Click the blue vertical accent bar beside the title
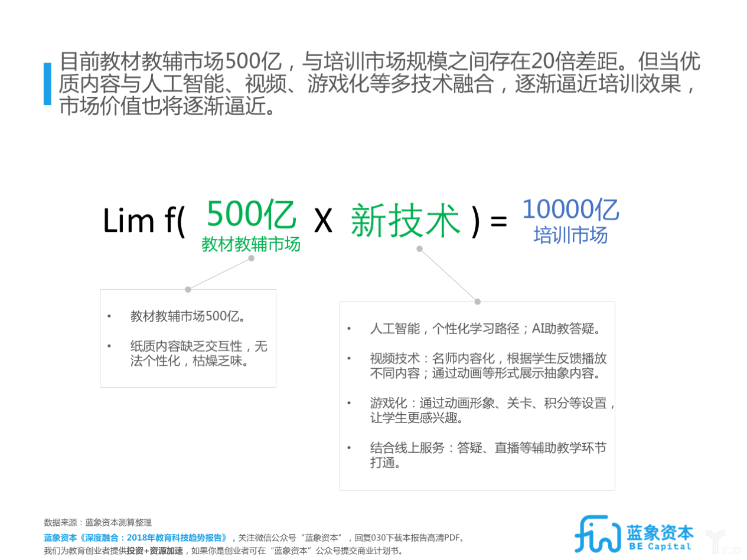 tap(47, 84)
